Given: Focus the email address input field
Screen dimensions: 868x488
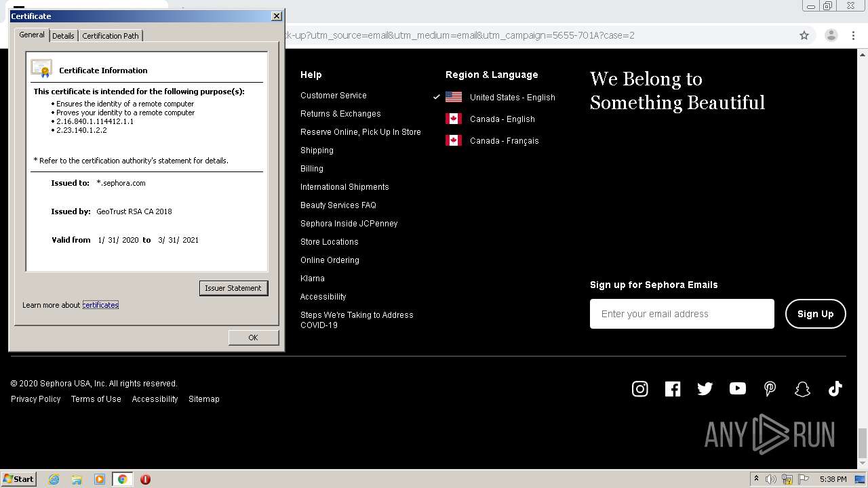Looking at the screenshot, I should [x=682, y=314].
